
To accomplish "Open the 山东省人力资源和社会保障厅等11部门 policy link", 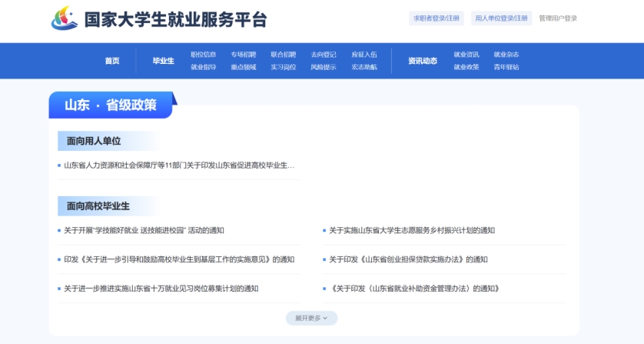I will (179, 165).
